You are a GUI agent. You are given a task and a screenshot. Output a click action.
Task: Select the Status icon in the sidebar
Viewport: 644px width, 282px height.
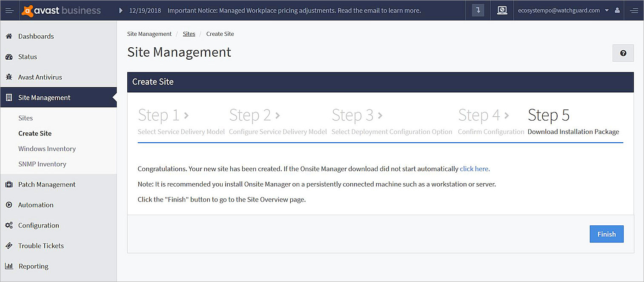9,57
